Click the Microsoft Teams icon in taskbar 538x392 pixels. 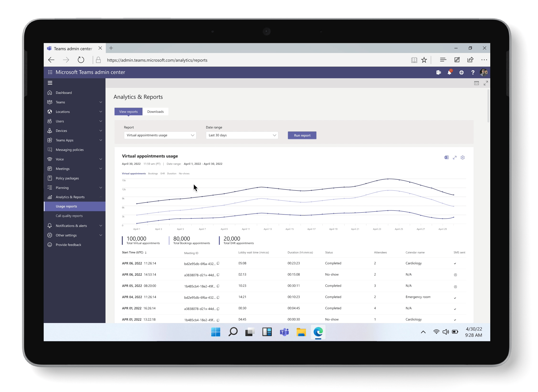click(x=284, y=332)
